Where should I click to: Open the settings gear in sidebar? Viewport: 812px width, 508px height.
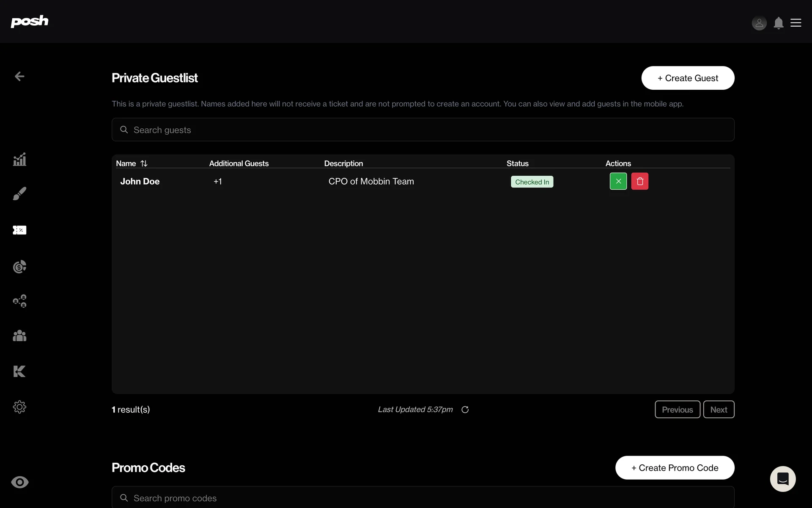click(x=19, y=407)
